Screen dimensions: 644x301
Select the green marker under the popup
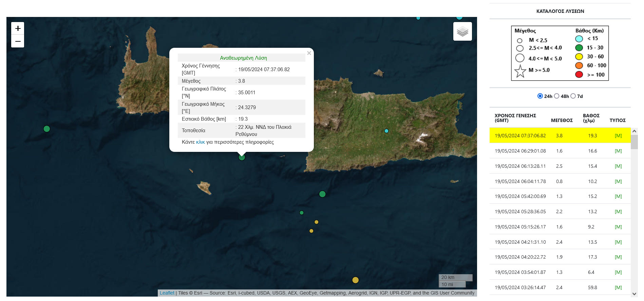[242, 157]
